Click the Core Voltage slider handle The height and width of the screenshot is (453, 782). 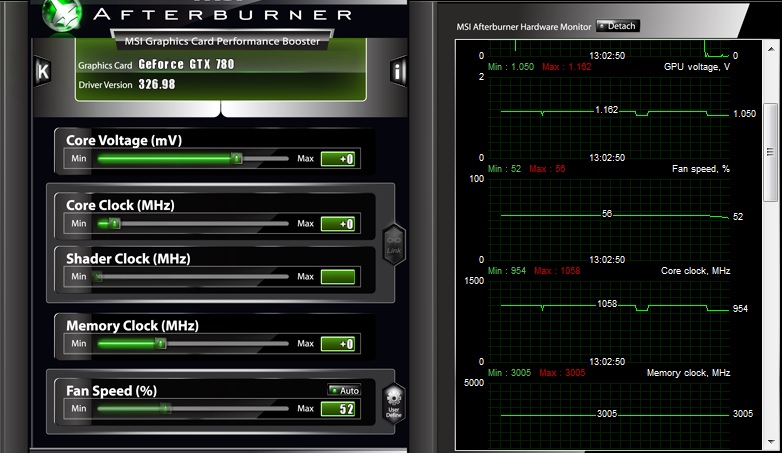pos(237,159)
